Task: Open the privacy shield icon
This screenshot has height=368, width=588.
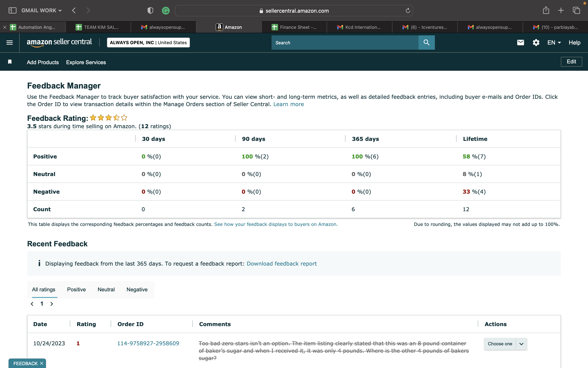Action: click(150, 10)
